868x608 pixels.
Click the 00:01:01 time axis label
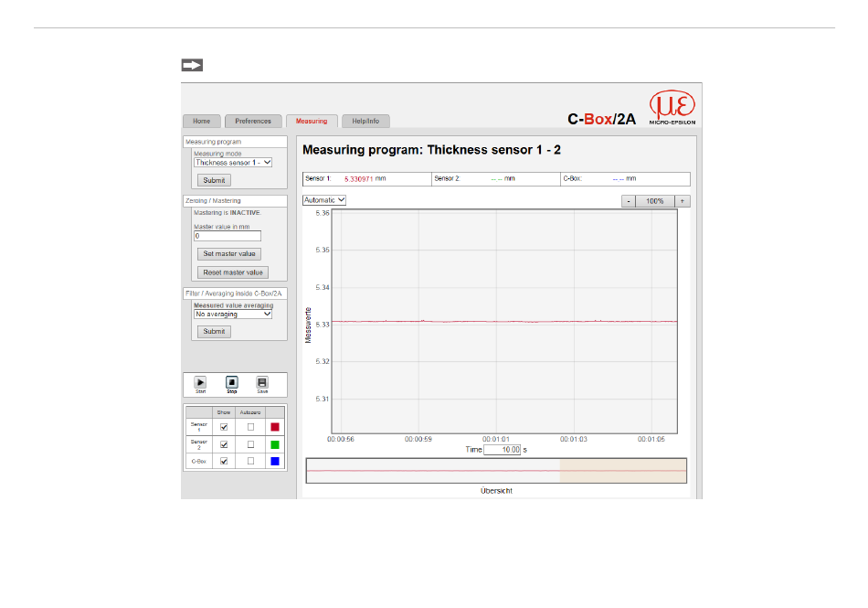click(x=496, y=439)
